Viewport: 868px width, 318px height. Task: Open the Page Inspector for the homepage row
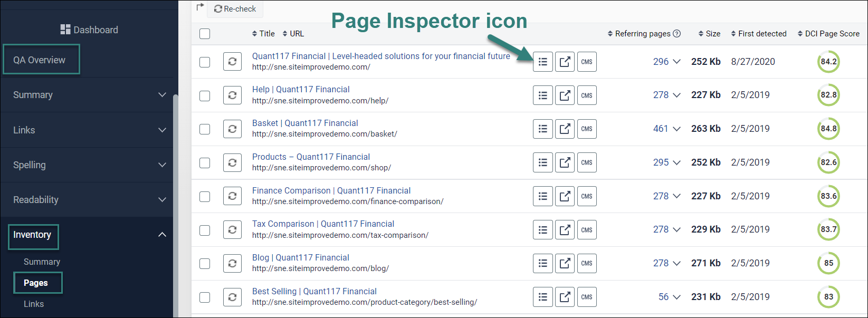coord(542,61)
